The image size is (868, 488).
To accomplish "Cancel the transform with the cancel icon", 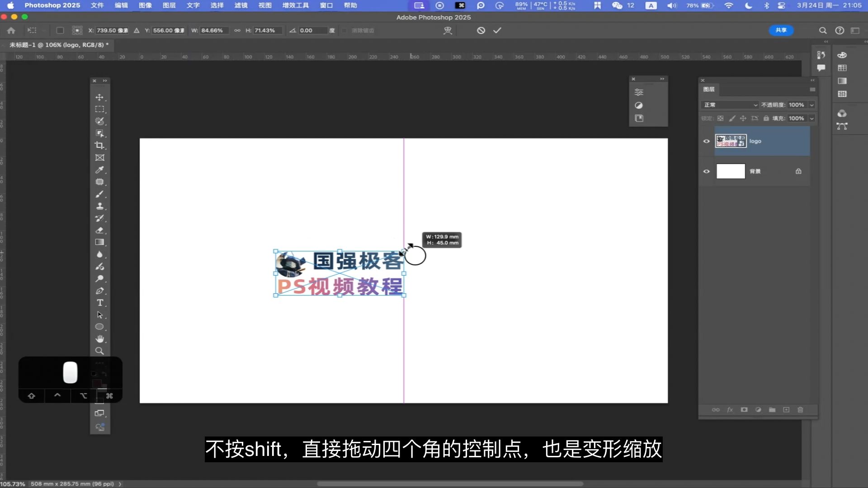I will (x=481, y=30).
